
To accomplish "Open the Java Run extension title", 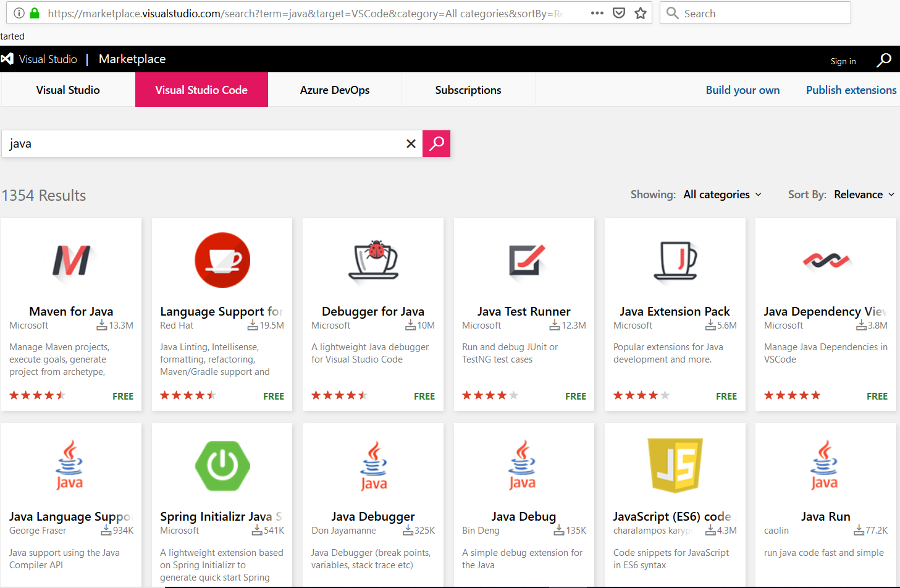I will point(826,516).
